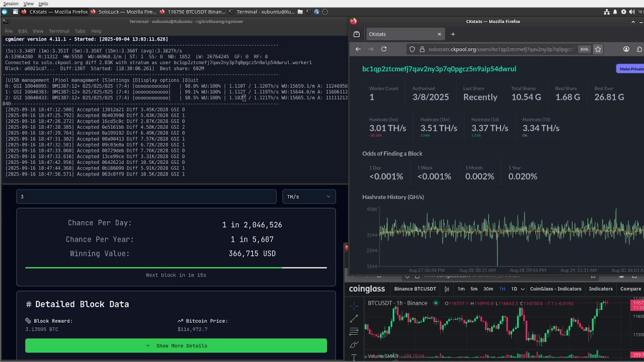Viewport: 644px width, 362px height.
Task: Open the terminal Terminal menu
Action: tap(59, 31)
